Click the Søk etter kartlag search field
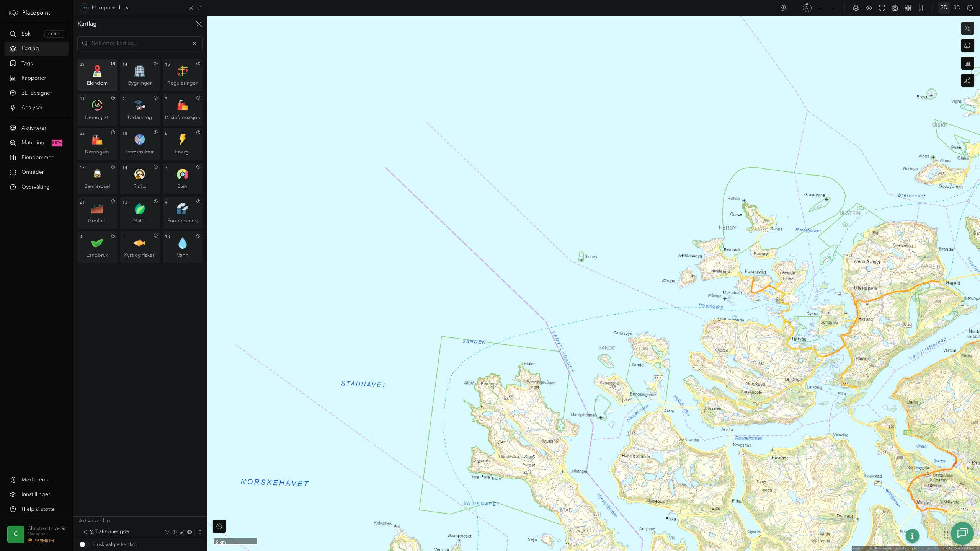Screen dimensions: 980x551 pos(140,43)
